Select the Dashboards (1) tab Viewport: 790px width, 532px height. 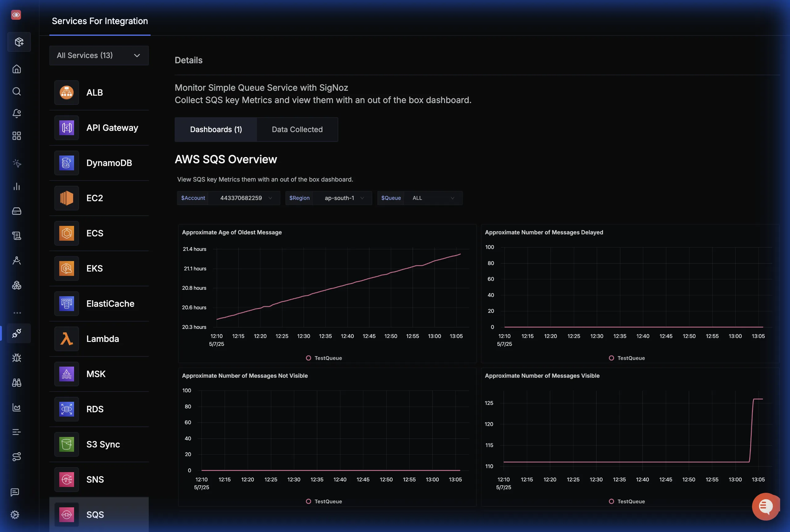(x=216, y=130)
